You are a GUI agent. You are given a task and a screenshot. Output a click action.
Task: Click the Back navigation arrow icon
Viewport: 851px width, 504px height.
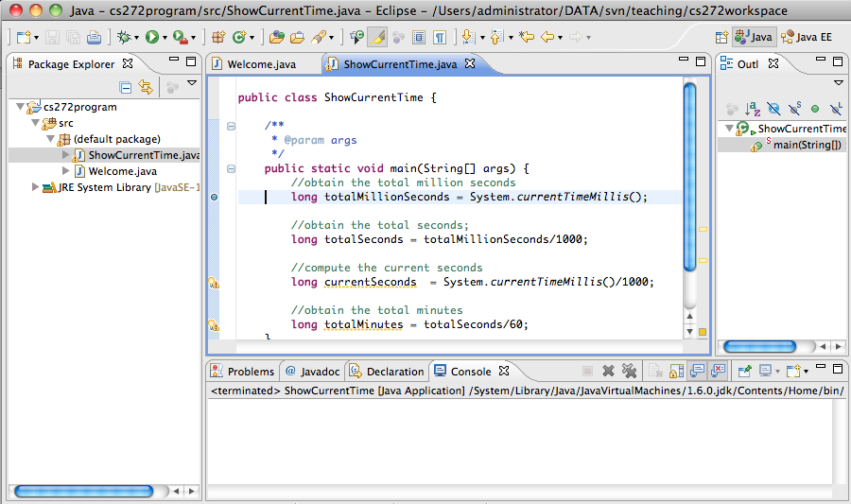[x=547, y=37]
